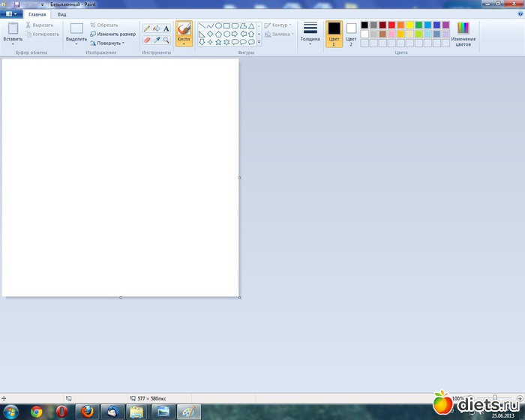Select the Fill with color bucket tool
525x420 pixels.
(x=157, y=28)
